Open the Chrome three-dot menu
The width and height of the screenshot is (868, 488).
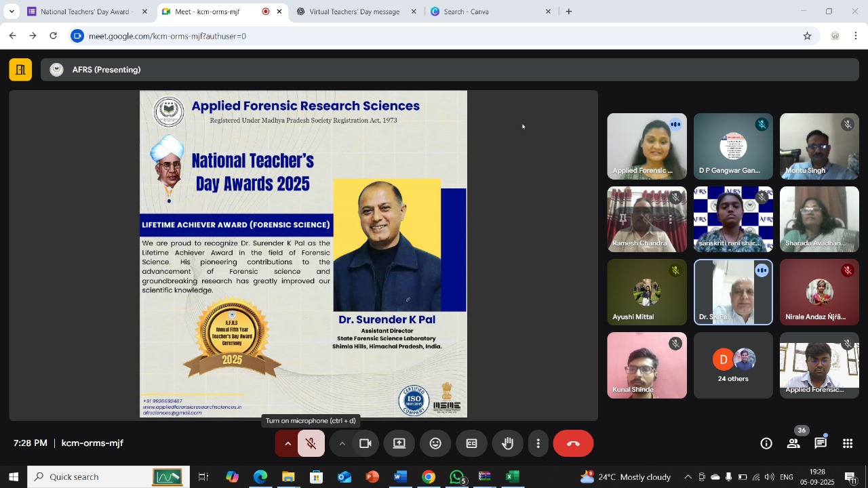[x=856, y=36]
